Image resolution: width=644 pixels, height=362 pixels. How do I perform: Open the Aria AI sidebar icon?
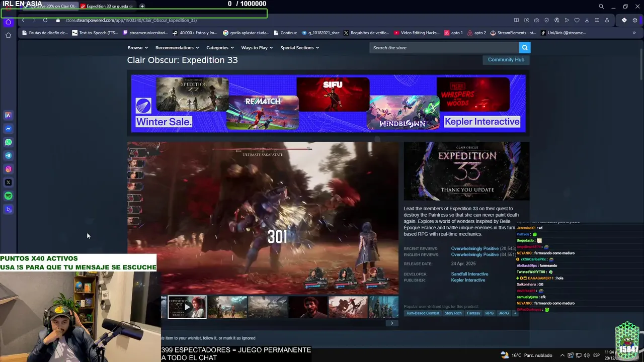pos(8,115)
